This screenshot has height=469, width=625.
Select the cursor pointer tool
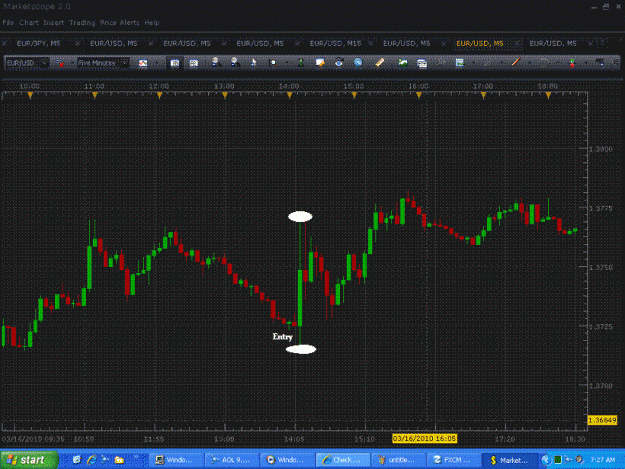click(254, 63)
